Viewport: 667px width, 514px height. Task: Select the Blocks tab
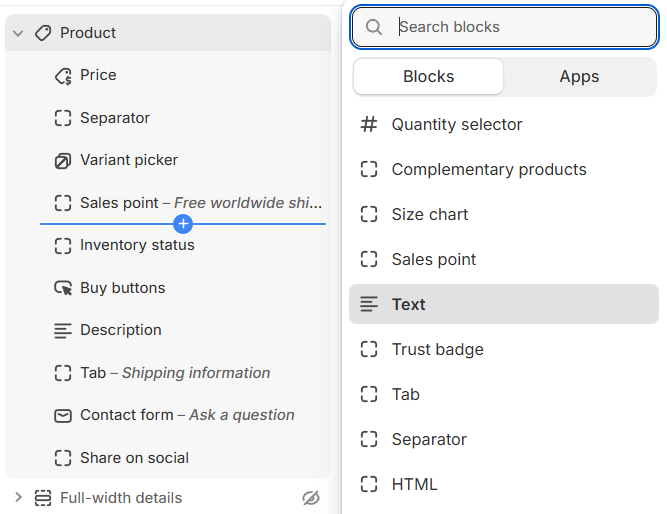[x=428, y=77]
